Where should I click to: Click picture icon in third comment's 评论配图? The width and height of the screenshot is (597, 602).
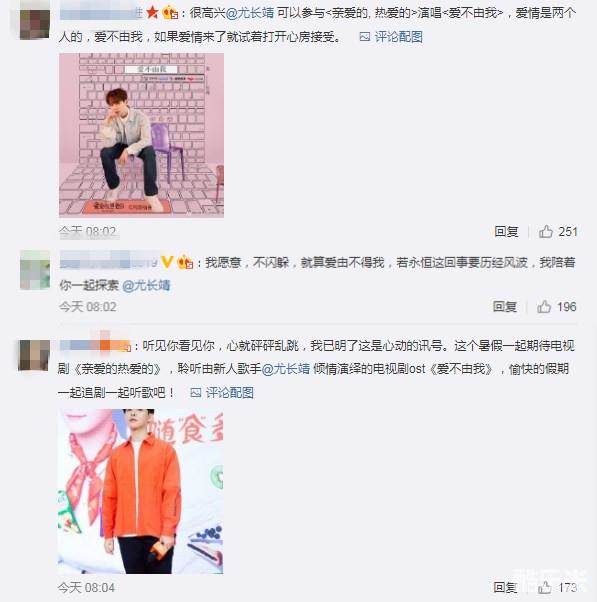(196, 392)
